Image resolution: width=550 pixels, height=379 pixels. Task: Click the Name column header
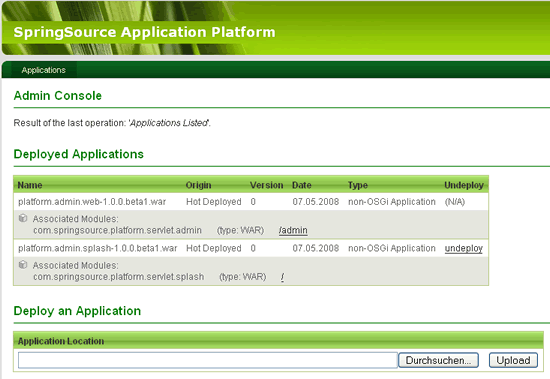click(30, 185)
